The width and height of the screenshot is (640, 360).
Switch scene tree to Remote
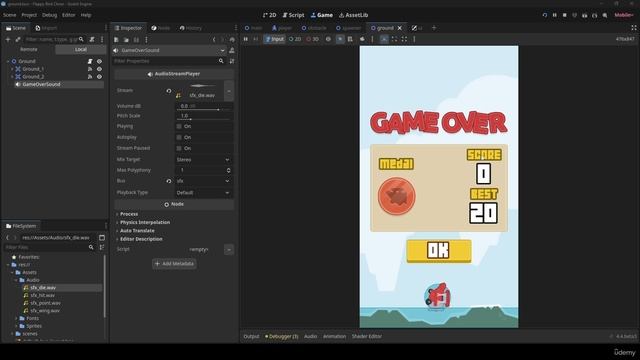tap(29, 49)
